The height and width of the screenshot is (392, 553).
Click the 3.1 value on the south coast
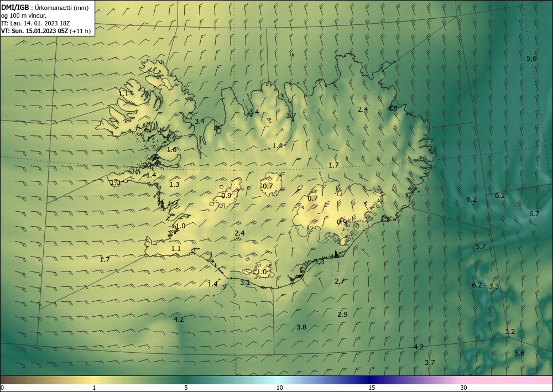(245, 283)
